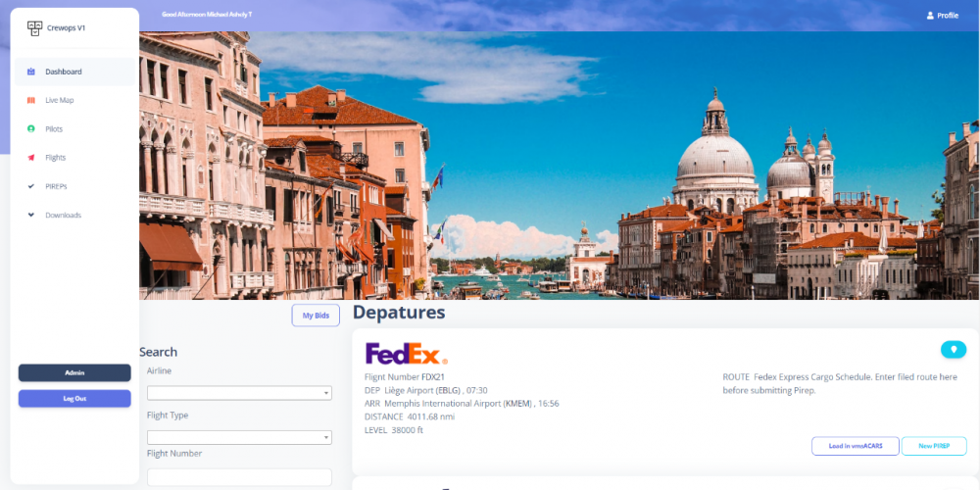
Task: Click the Dashboard sidebar icon
Action: (31, 72)
